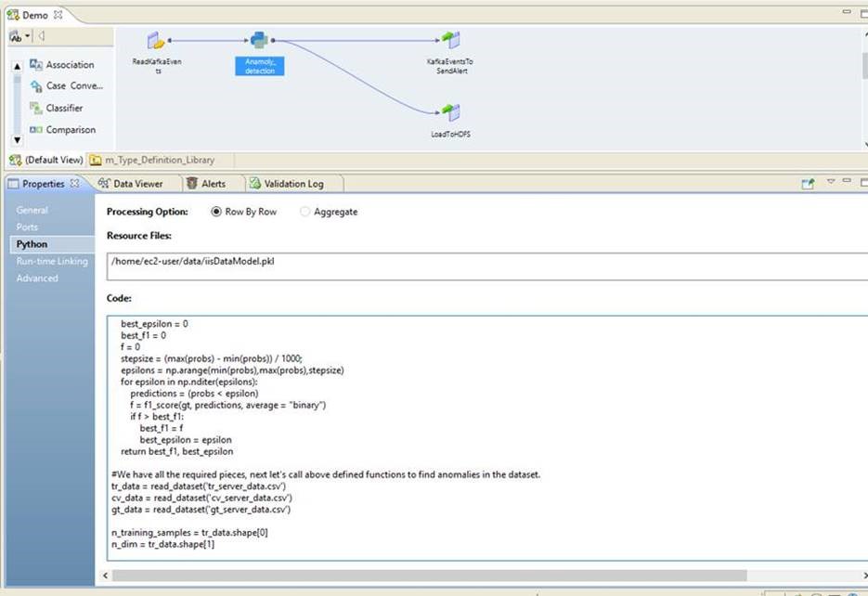Select the KafkaEventsToSendAlert target node
Image resolution: width=868 pixels, height=596 pixels.
[450, 42]
